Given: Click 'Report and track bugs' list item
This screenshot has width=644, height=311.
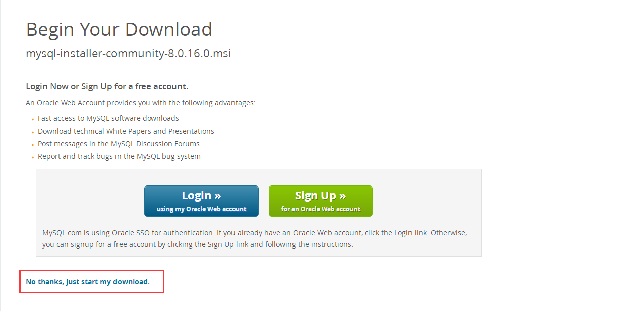Looking at the screenshot, I should [119, 156].
